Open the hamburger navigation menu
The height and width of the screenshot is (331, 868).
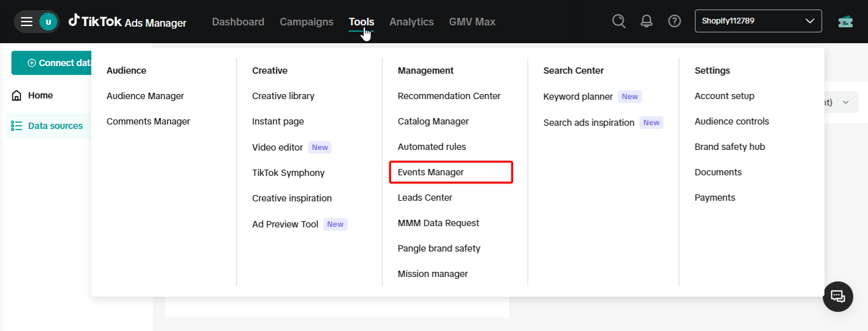27,22
